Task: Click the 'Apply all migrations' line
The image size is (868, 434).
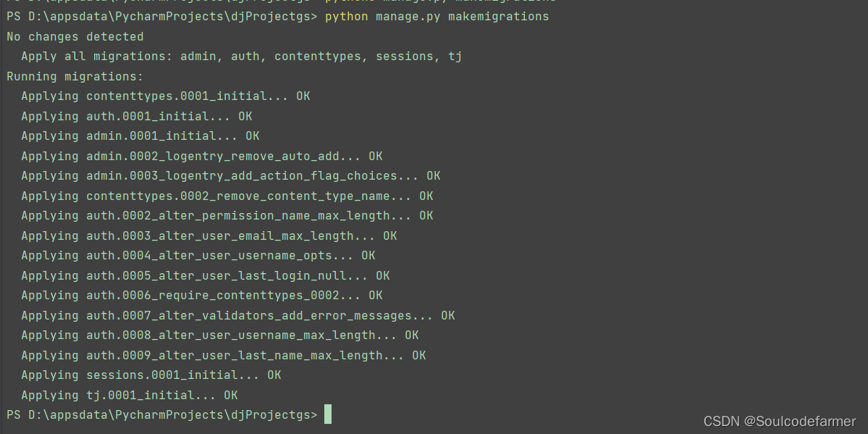Action: (x=241, y=57)
